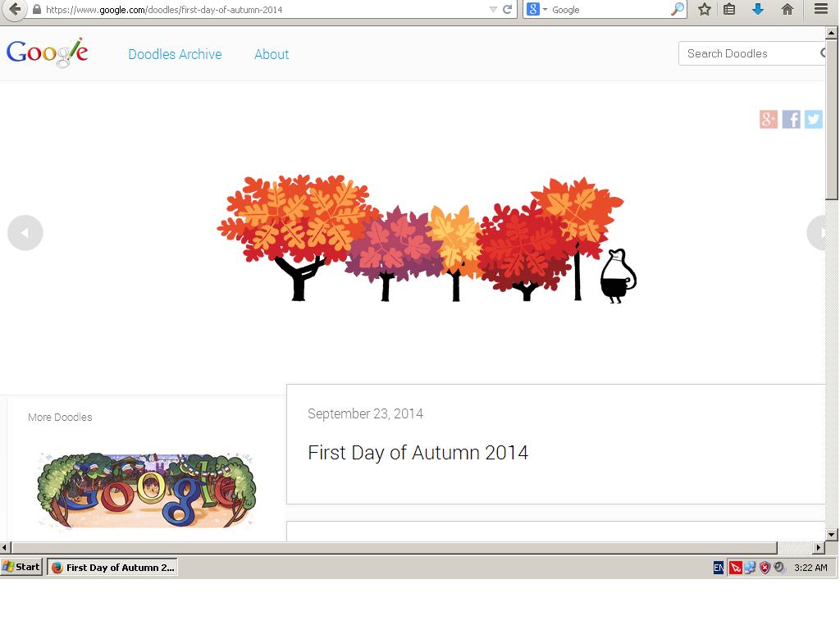Image resolution: width=840 pixels, height=630 pixels.
Task: Open the URL history dropdown arrow
Action: [493, 9]
